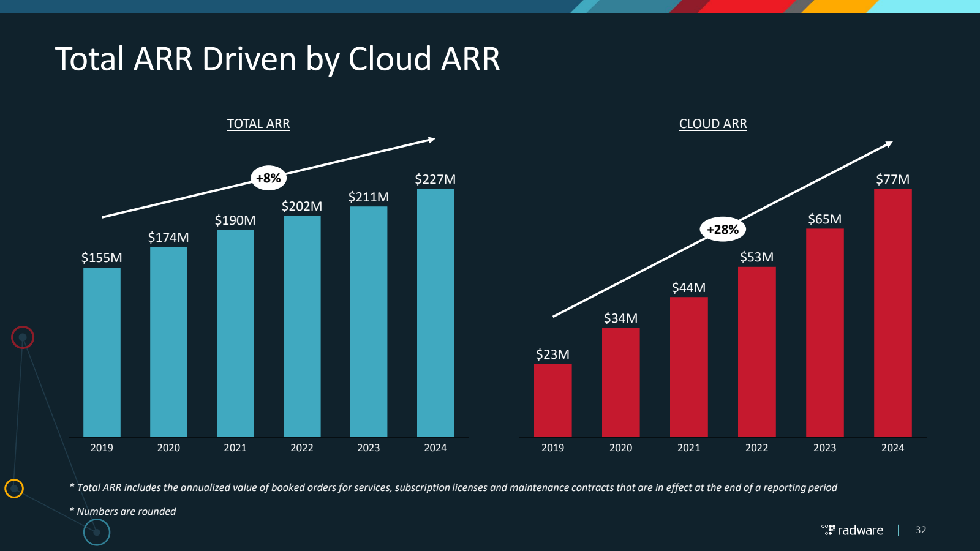Select the 'CLOUD ARR' chart heading
Screen dimensions: 980x551
pos(713,124)
